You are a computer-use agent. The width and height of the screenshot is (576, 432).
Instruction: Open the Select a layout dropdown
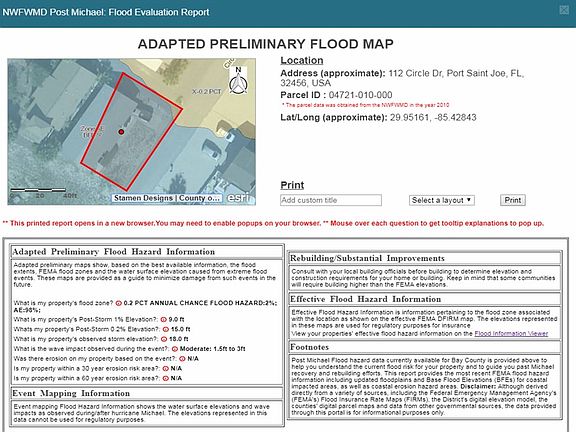click(x=442, y=200)
